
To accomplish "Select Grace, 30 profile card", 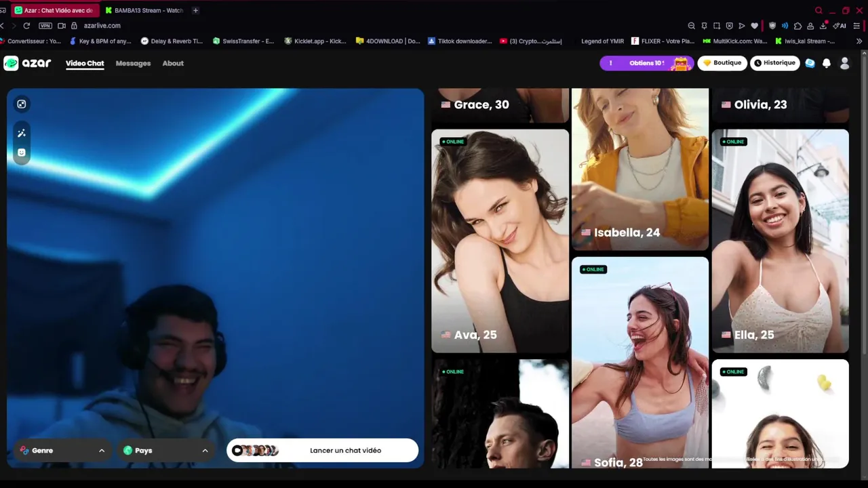I will point(500,106).
